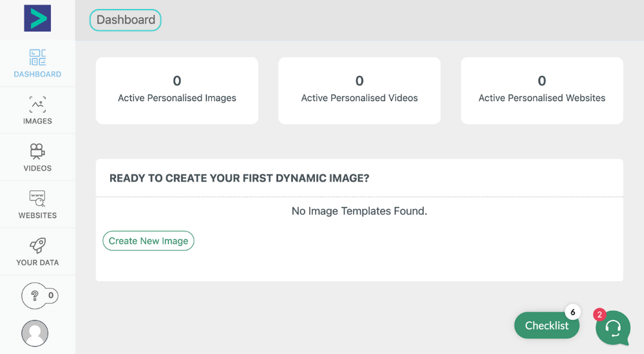The width and height of the screenshot is (644, 354).
Task: Click the Active Personalised Videos card
Action: point(359,91)
